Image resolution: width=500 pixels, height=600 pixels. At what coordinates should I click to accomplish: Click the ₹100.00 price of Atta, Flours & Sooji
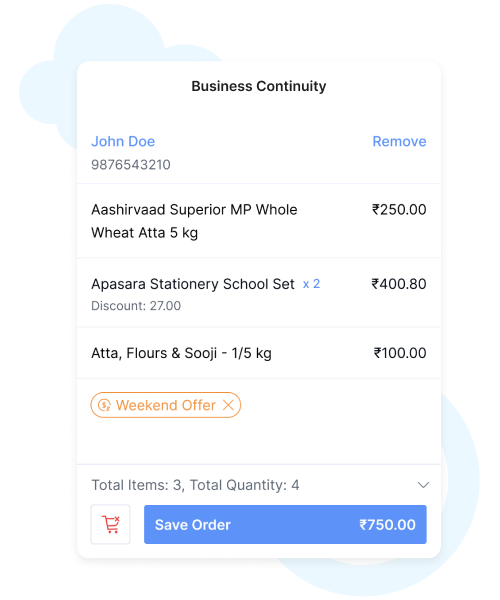click(400, 353)
